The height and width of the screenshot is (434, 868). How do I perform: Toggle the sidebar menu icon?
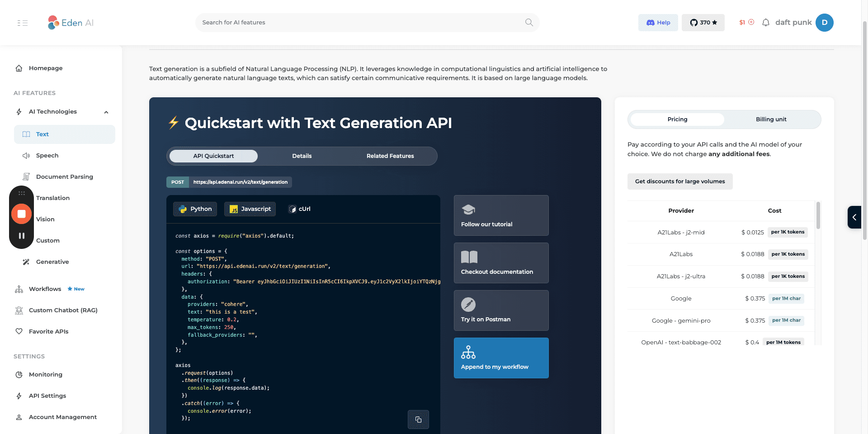[x=23, y=23]
